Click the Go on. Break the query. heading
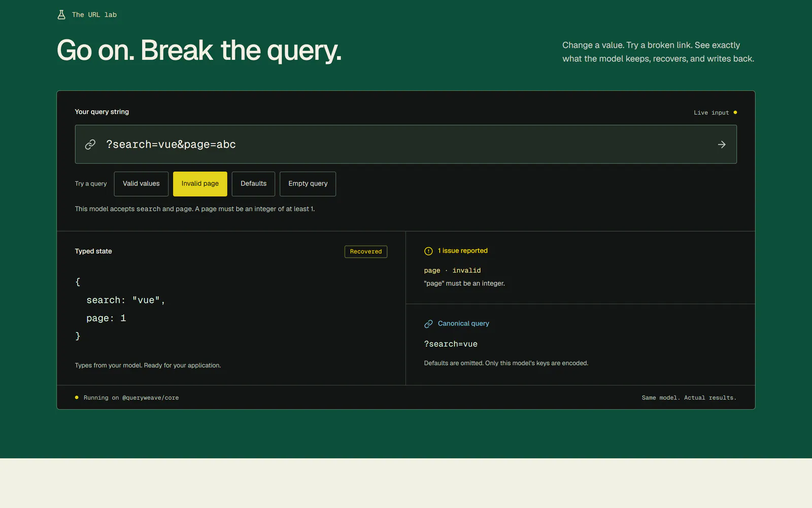The image size is (812, 508). pyautogui.click(x=199, y=50)
